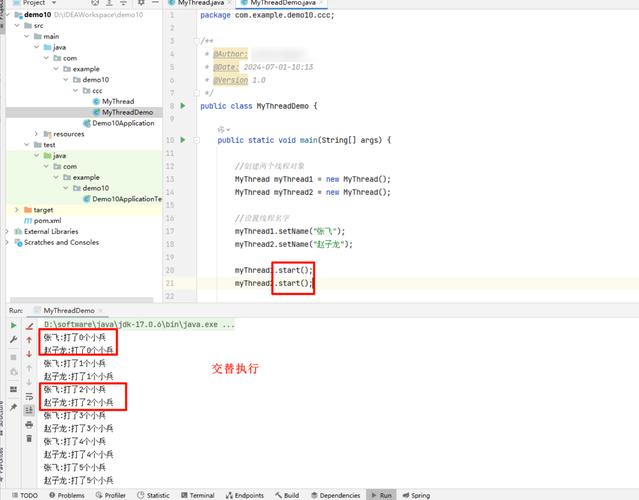Toggle scroll to end in console

(x=29, y=409)
